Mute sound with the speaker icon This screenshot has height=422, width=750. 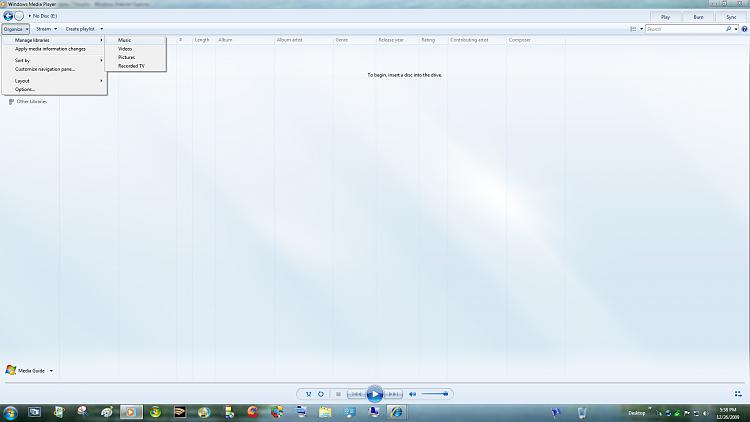412,394
